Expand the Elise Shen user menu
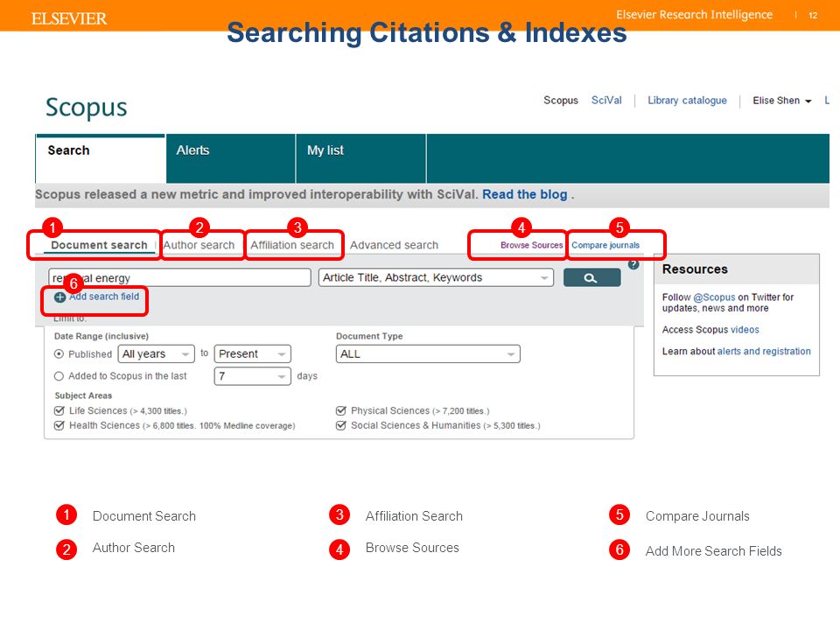This screenshot has height=630, width=840. 782,101
